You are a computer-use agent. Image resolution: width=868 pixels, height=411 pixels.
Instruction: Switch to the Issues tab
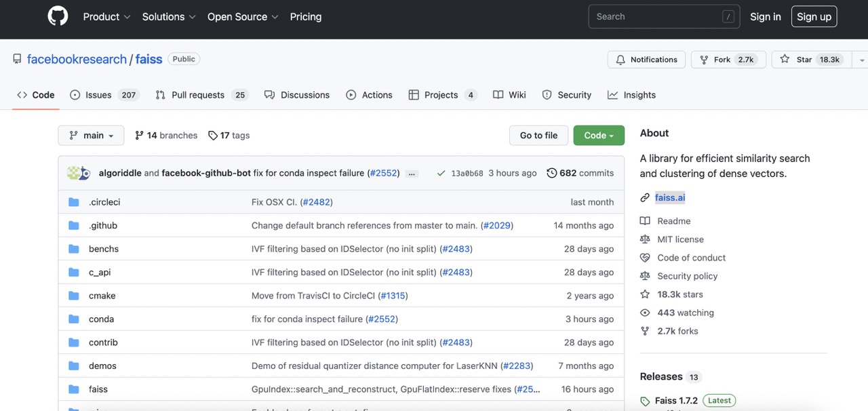[104, 95]
